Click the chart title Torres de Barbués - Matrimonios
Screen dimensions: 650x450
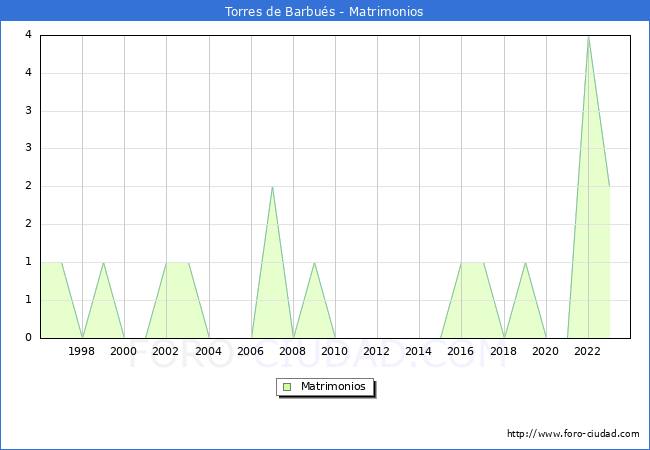click(x=324, y=11)
